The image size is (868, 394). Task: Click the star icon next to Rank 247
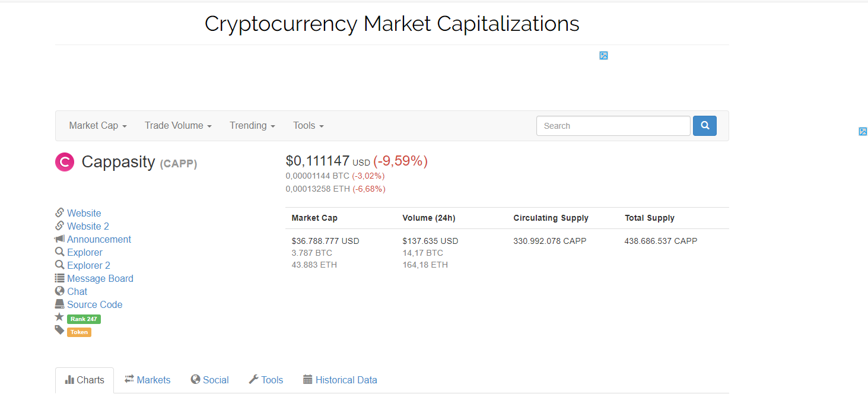[x=59, y=317]
